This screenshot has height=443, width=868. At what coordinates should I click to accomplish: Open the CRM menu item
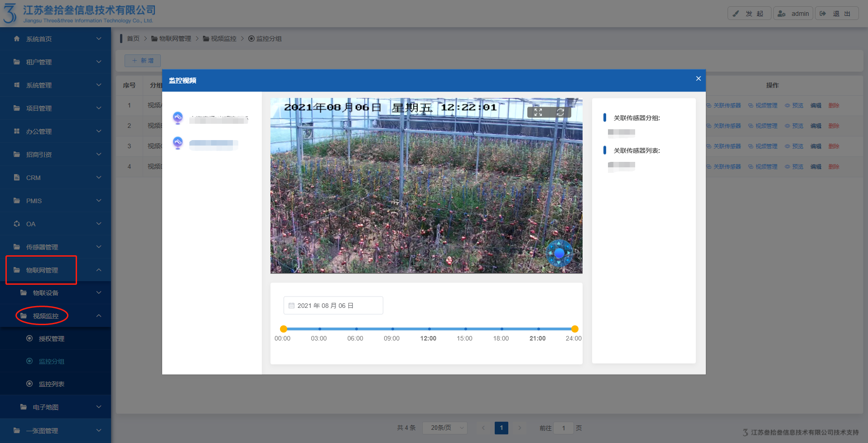tap(34, 178)
